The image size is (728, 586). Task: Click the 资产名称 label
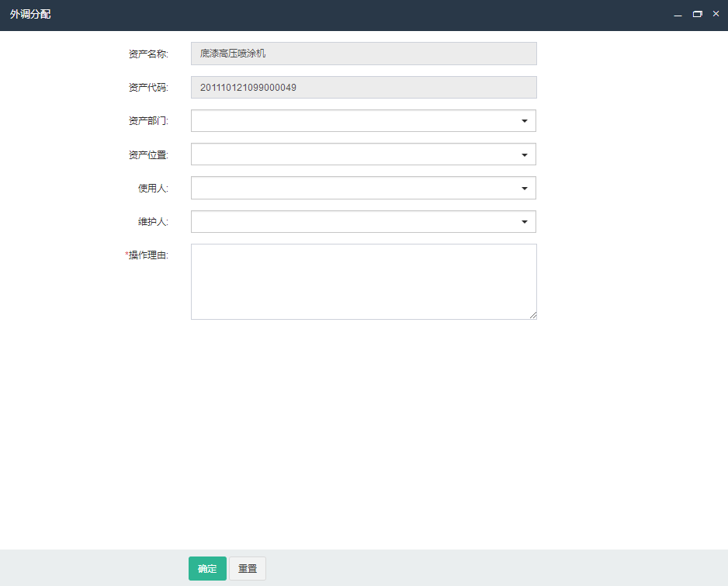pos(148,54)
